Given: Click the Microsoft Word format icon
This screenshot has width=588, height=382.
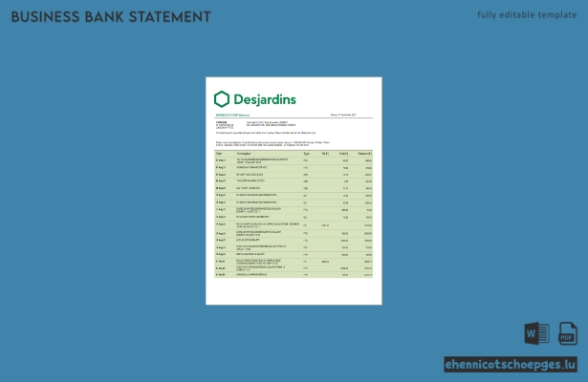Looking at the screenshot, I should pyautogui.click(x=537, y=333).
